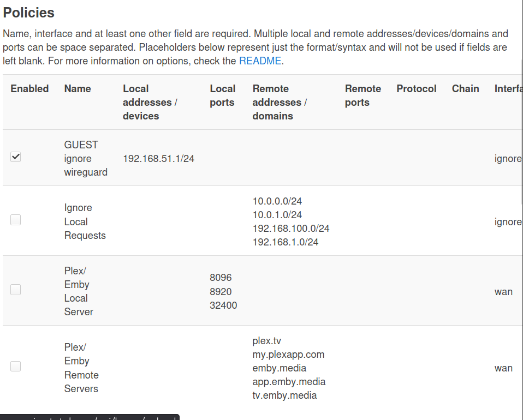Click the Policies section heading
The width and height of the screenshot is (523, 420).
click(28, 13)
